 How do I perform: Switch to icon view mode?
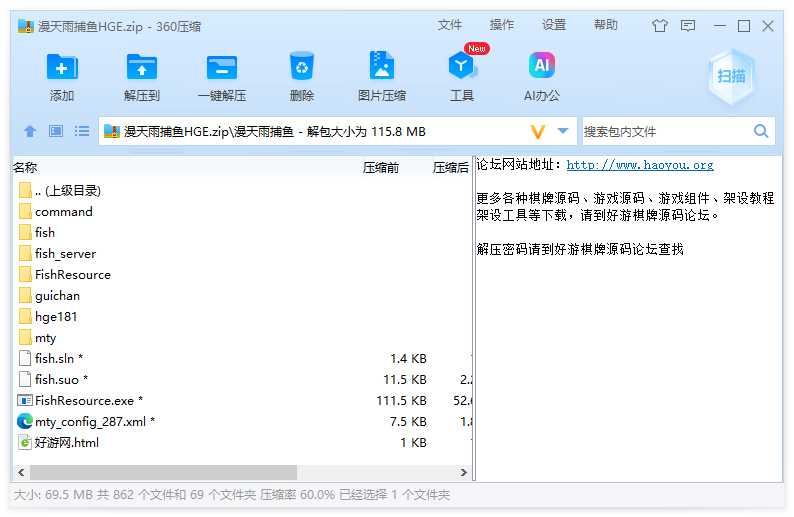coord(56,132)
